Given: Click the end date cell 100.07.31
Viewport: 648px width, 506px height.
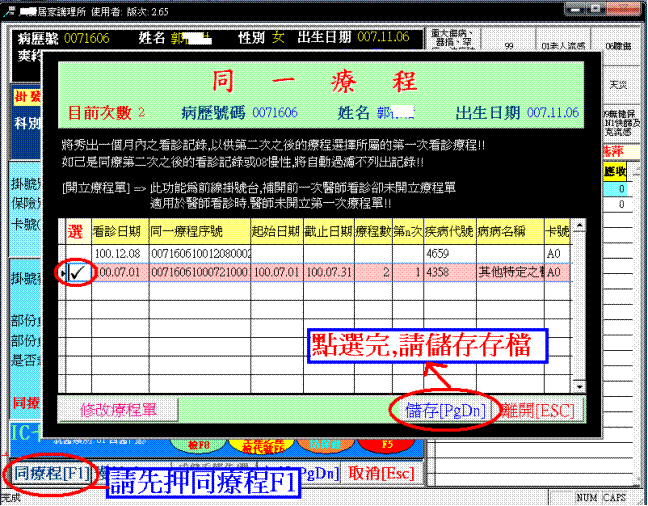Looking at the screenshot, I should pyautogui.click(x=329, y=272).
